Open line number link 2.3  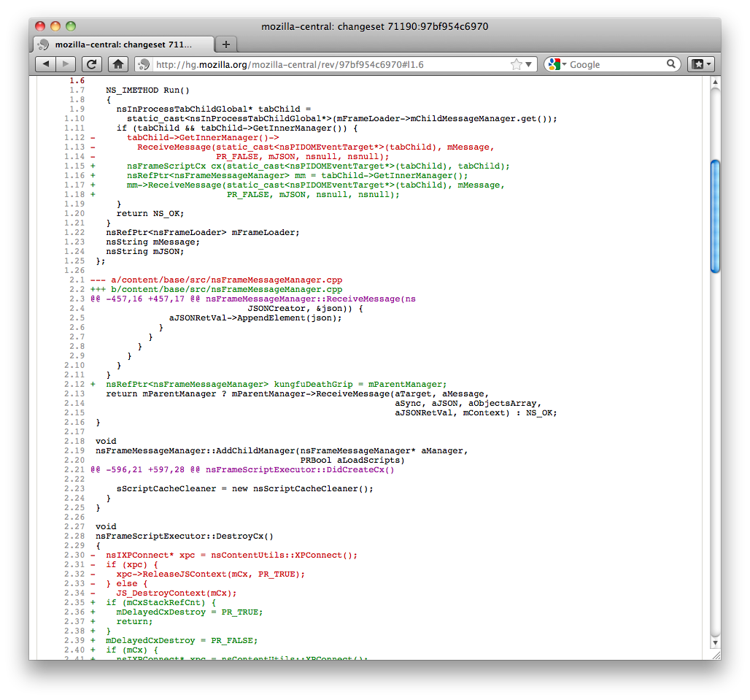(x=77, y=299)
